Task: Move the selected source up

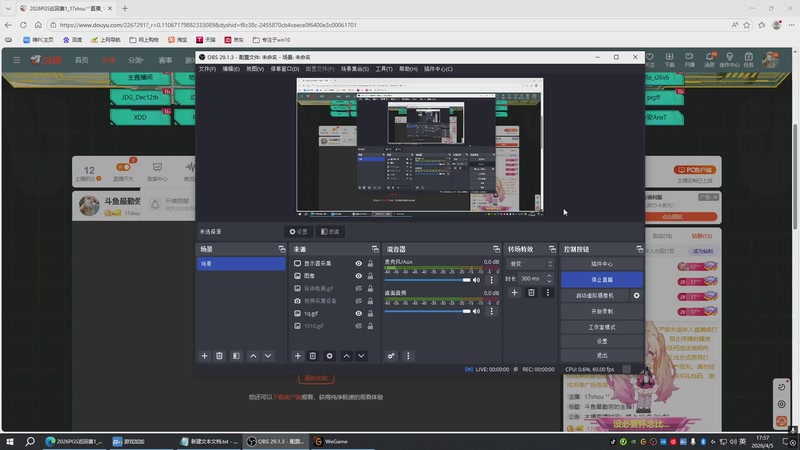Action: point(346,356)
